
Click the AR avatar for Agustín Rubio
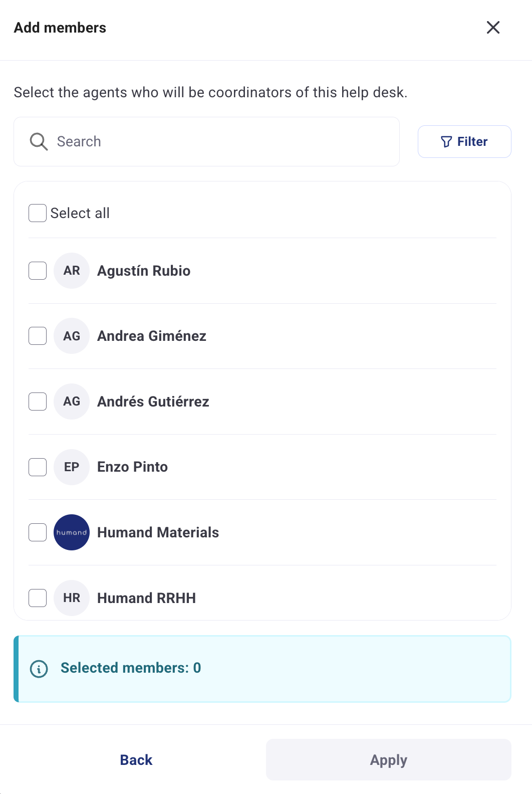click(72, 271)
